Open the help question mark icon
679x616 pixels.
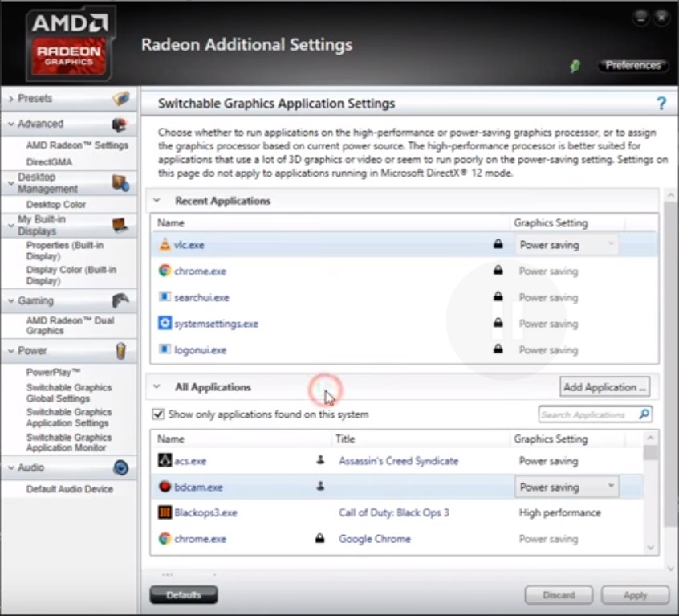(661, 104)
